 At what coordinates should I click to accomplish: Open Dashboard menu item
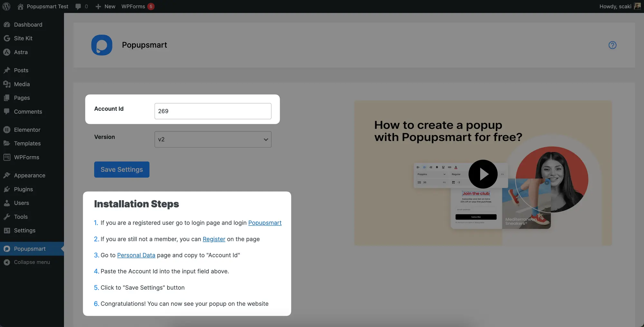pos(32,24)
